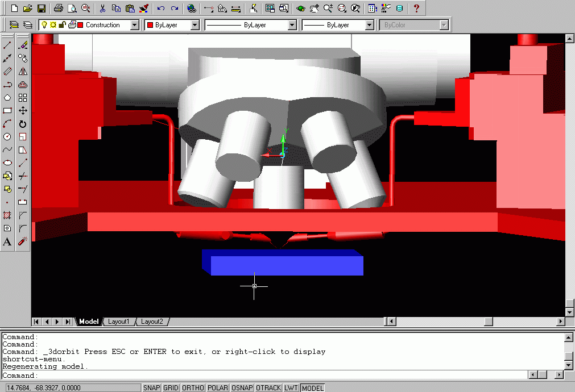Viewport: 575px width, 392px height.
Task: Click the Explode tool icon
Action: [x=23, y=242]
